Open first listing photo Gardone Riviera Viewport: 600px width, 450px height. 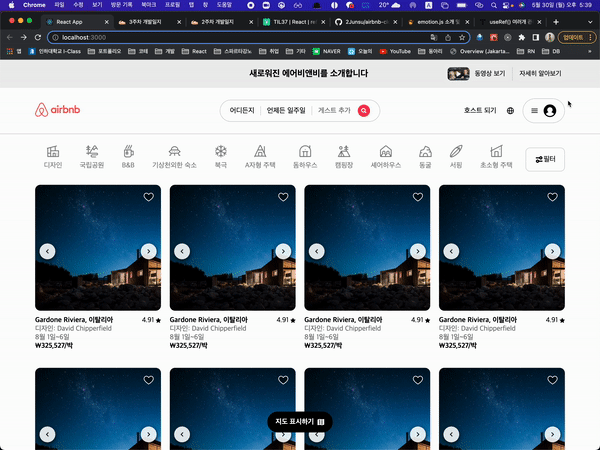tap(98, 248)
